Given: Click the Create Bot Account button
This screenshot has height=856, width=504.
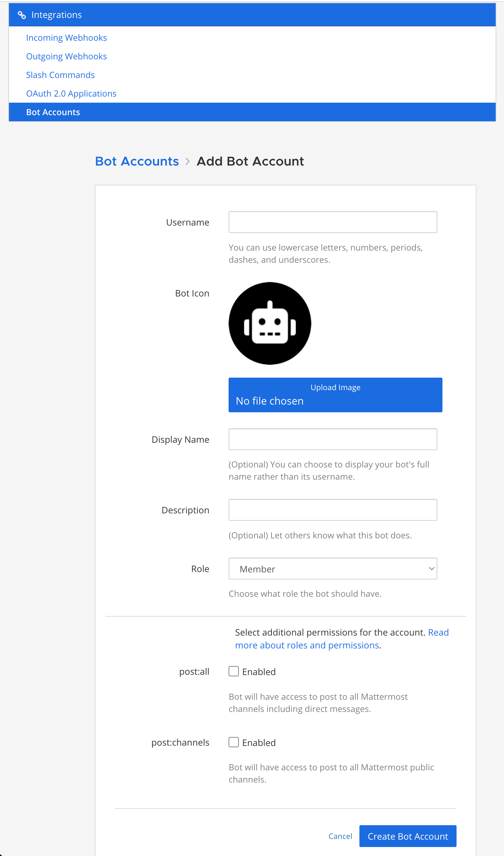Looking at the screenshot, I should point(407,836).
